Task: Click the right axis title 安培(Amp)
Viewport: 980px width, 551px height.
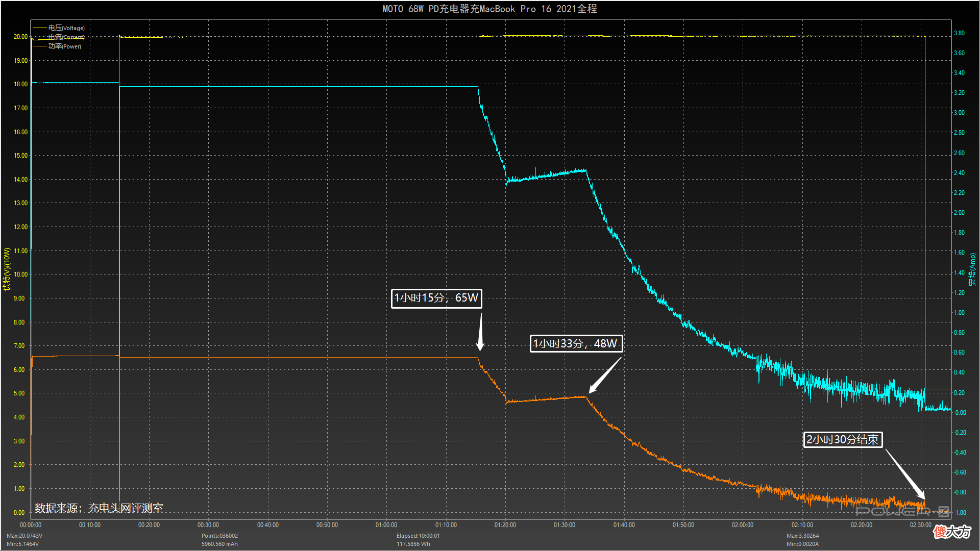Action: (972, 269)
